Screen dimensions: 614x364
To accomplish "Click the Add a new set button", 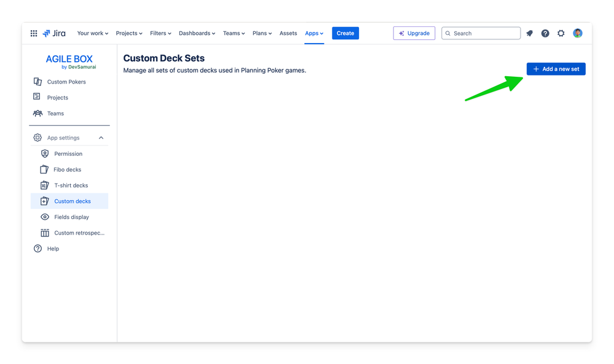I will pos(556,69).
